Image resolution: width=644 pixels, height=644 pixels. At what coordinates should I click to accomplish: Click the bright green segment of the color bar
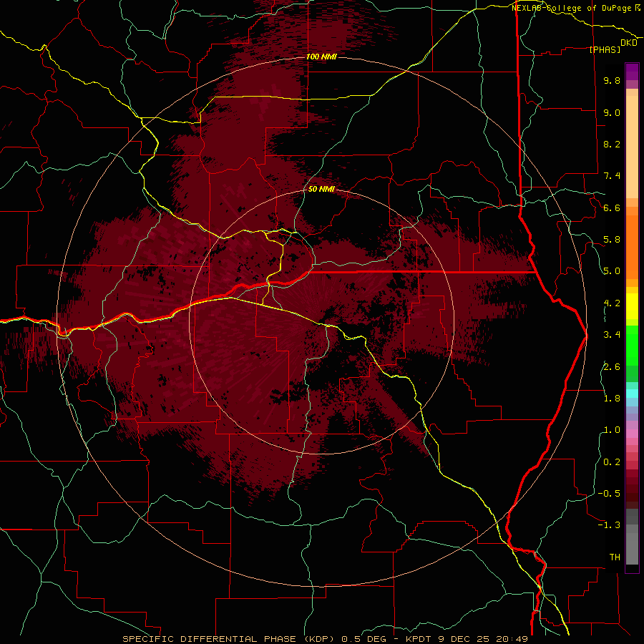click(632, 345)
